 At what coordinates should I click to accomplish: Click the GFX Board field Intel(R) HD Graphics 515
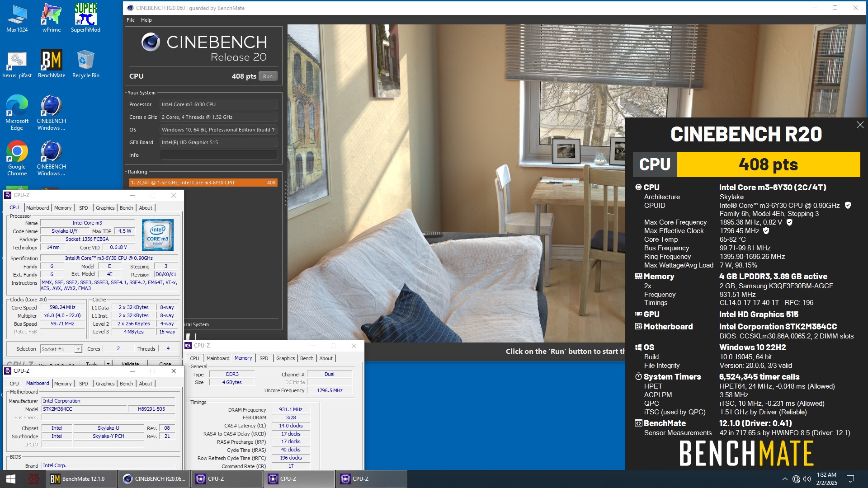point(218,142)
